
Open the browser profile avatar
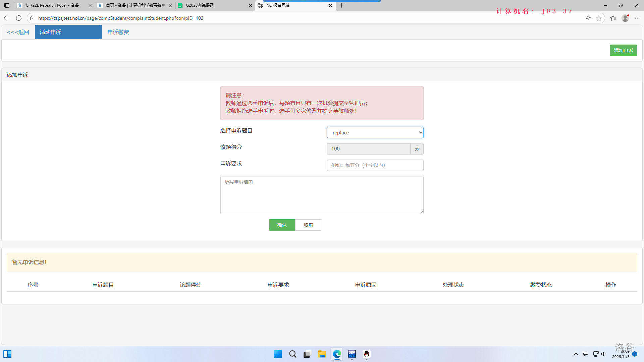pyautogui.click(x=625, y=18)
